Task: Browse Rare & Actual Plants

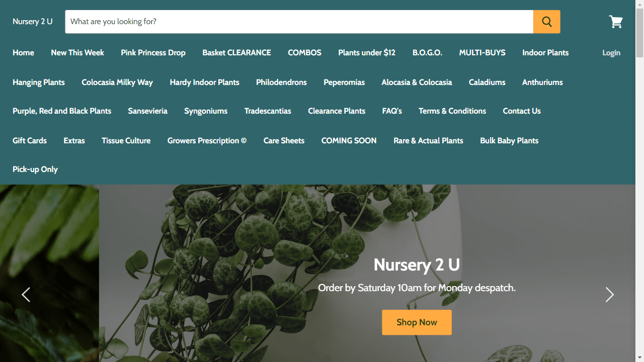Action: click(428, 141)
